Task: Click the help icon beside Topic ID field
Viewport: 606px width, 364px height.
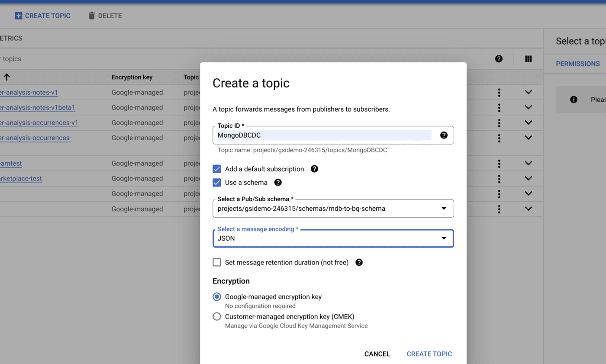Action: point(444,135)
